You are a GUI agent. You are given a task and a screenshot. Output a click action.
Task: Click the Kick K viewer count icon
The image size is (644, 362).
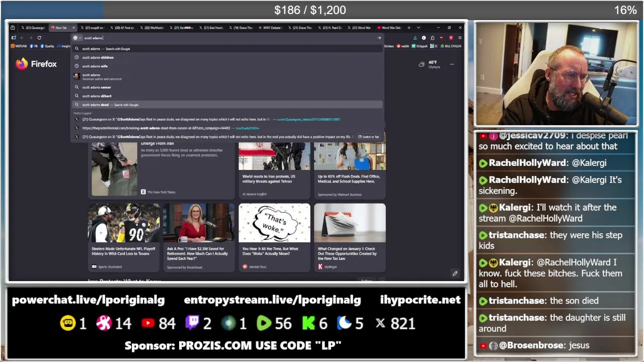pyautogui.click(x=308, y=323)
